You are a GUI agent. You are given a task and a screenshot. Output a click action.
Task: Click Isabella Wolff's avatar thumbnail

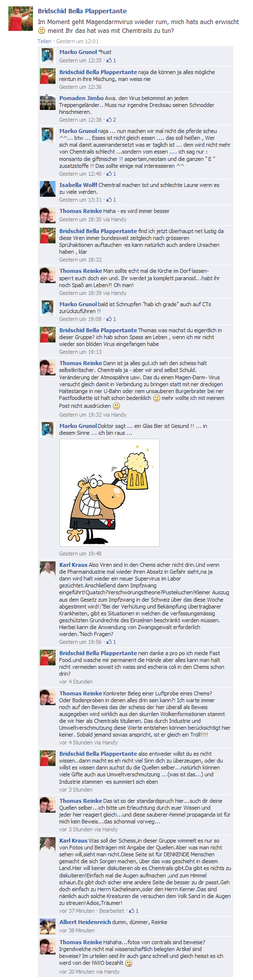pos(48,189)
